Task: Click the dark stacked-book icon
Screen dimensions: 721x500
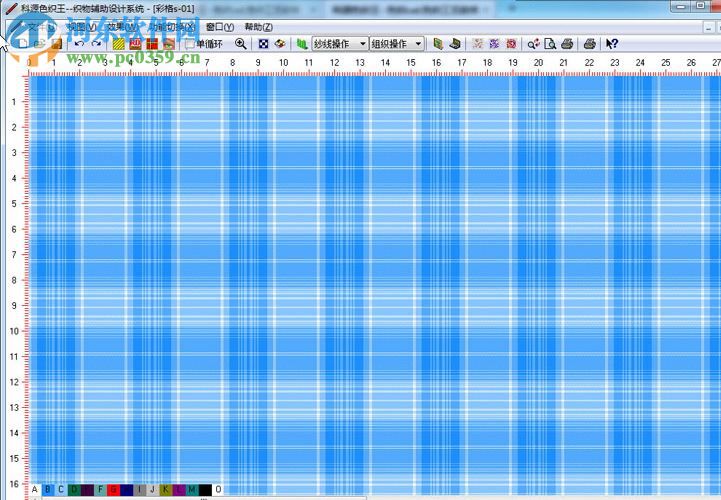Action: pos(455,44)
